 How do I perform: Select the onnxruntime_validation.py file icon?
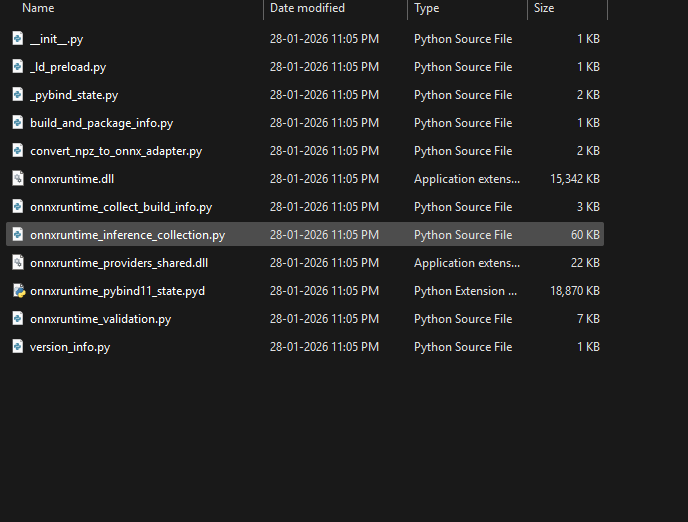click(x=18, y=319)
